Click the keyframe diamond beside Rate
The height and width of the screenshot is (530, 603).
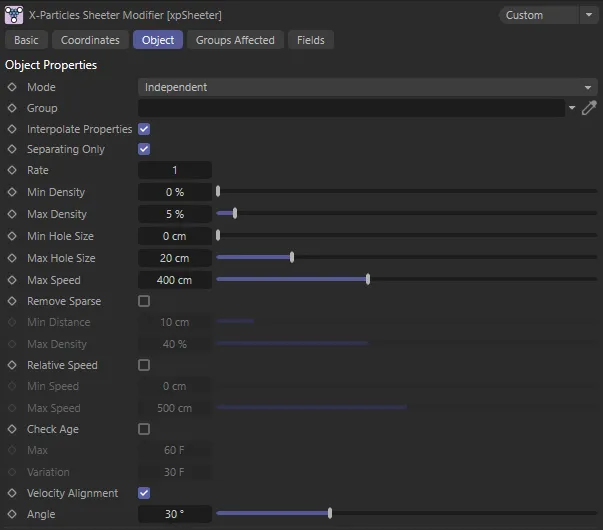coord(12,170)
